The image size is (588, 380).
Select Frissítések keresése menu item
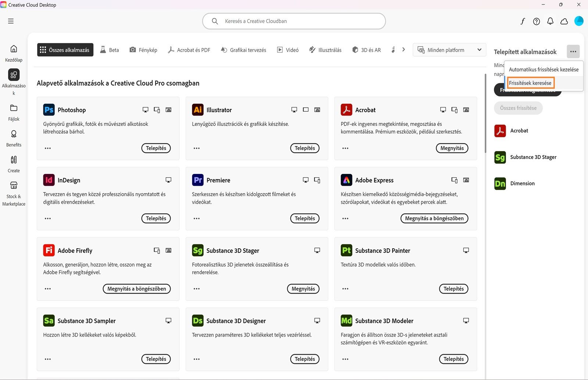click(x=530, y=83)
